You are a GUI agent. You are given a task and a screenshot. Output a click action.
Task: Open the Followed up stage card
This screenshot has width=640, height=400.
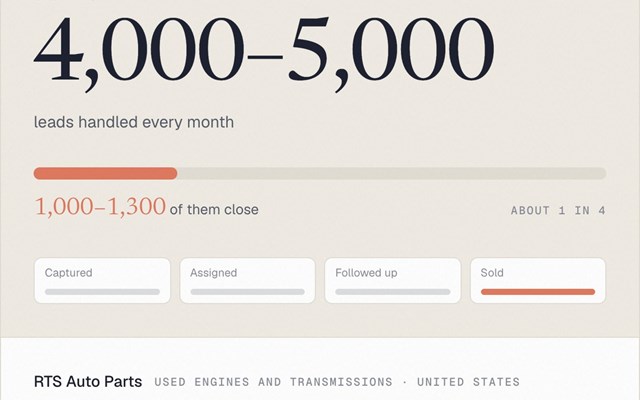393,280
